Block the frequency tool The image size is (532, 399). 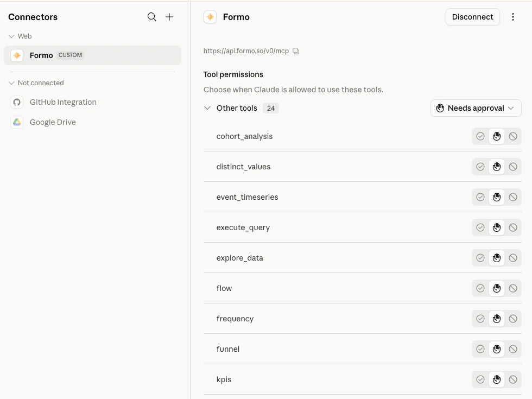[x=512, y=319]
